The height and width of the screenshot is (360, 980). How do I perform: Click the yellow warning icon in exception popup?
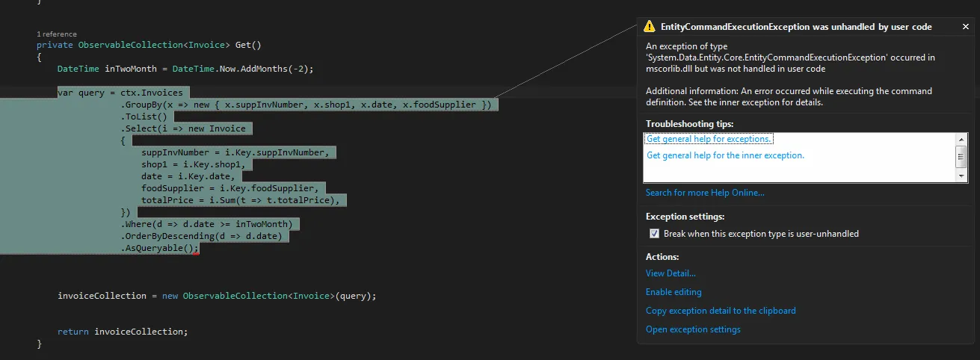click(x=649, y=27)
